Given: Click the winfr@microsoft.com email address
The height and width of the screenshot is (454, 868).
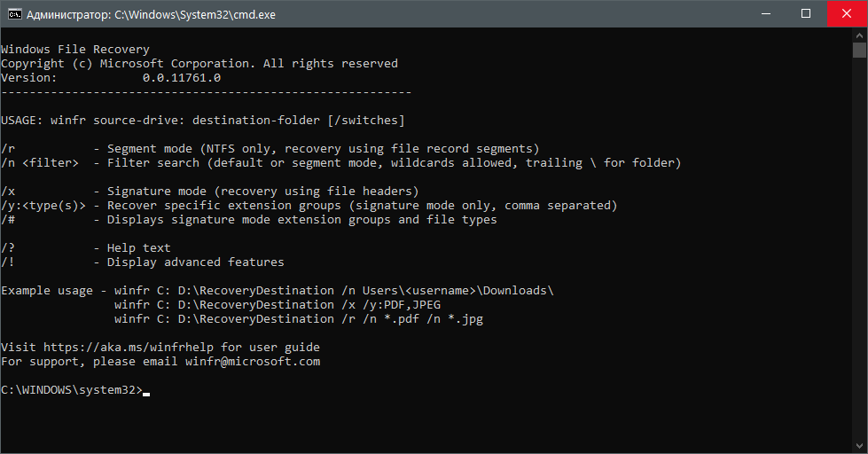Looking at the screenshot, I should (253, 362).
